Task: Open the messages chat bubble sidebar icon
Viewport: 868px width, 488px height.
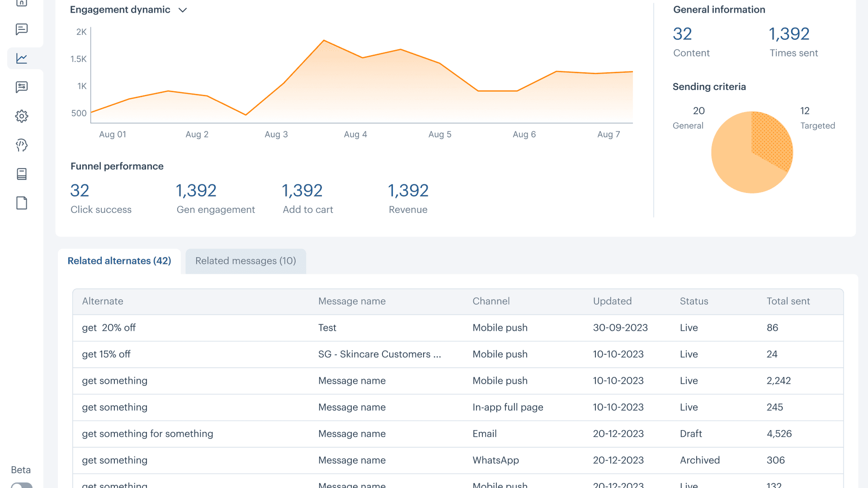Action: coord(22,29)
